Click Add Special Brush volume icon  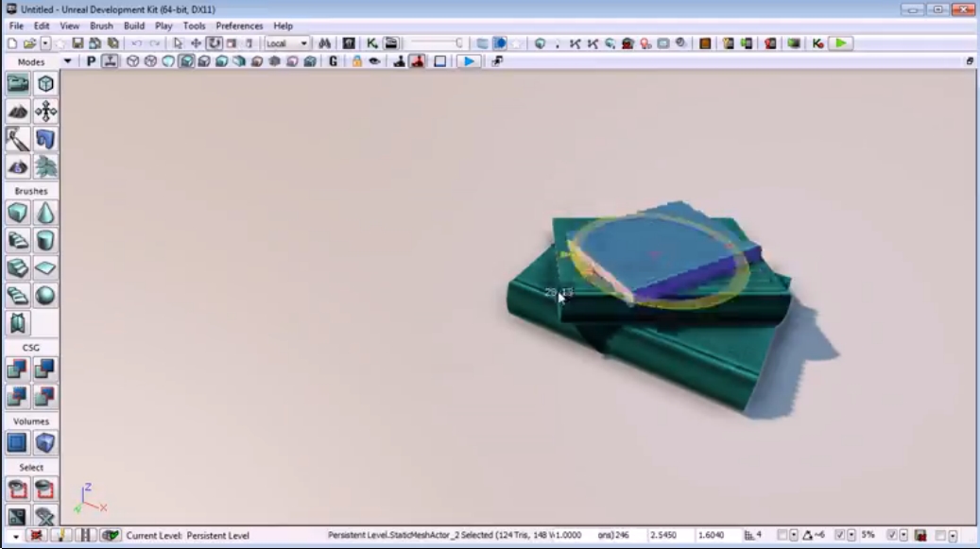point(18,443)
